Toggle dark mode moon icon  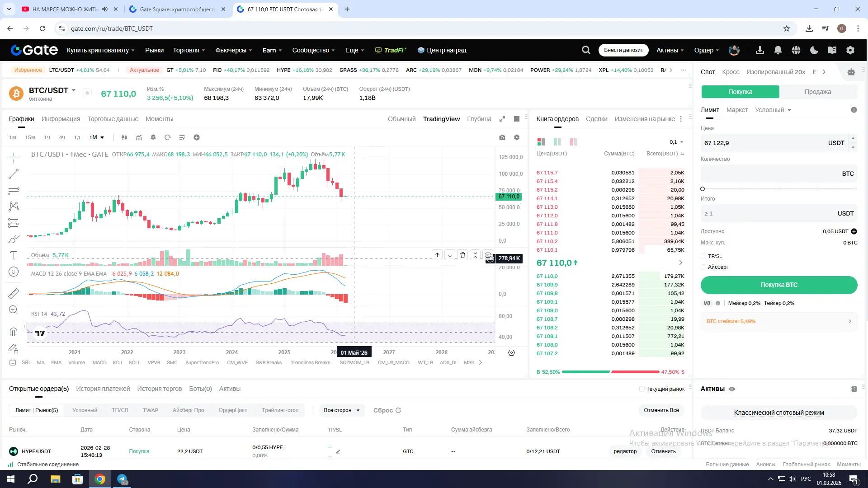click(814, 50)
